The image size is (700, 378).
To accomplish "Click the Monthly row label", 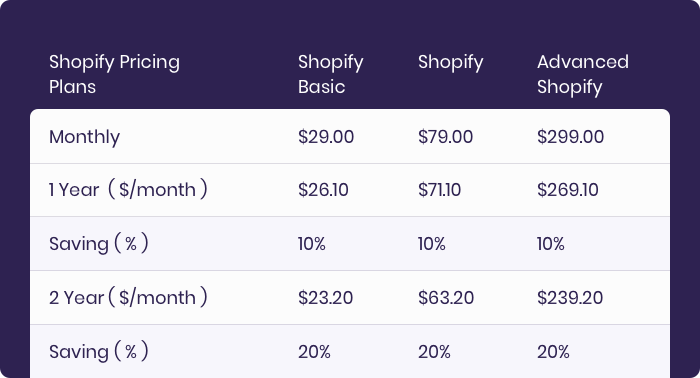I will [84, 137].
